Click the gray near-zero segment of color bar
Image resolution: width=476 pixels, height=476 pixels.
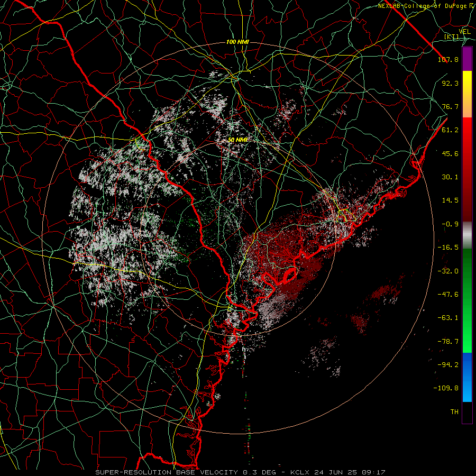467,234
